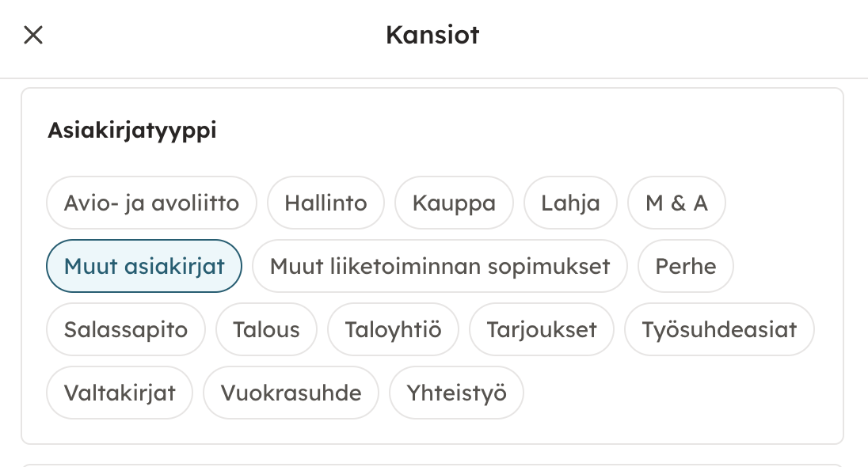Pick the Tarjoukset category
The height and width of the screenshot is (467, 868).
(542, 329)
